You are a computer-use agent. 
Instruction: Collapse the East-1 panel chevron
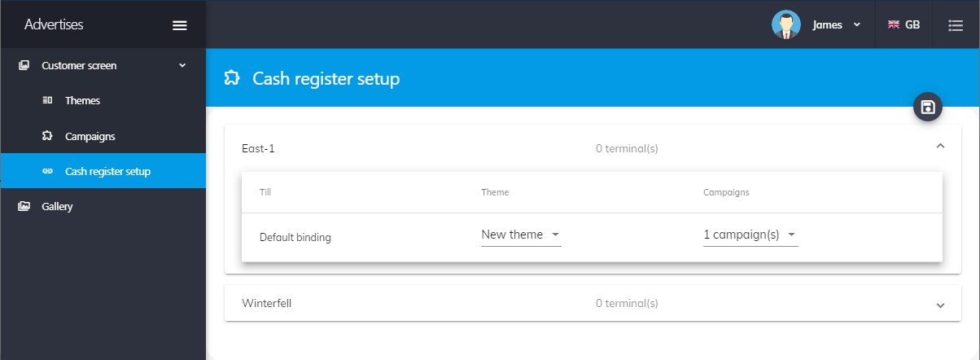[940, 146]
